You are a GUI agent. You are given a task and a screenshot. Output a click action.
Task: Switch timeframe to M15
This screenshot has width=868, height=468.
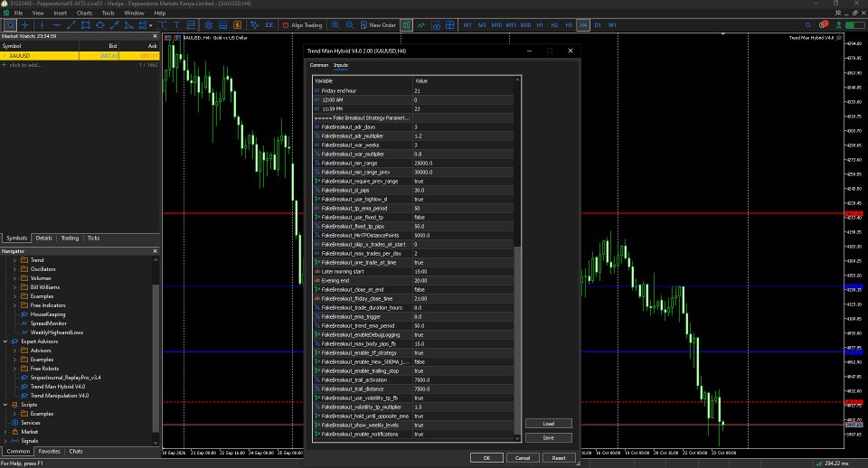click(x=511, y=25)
